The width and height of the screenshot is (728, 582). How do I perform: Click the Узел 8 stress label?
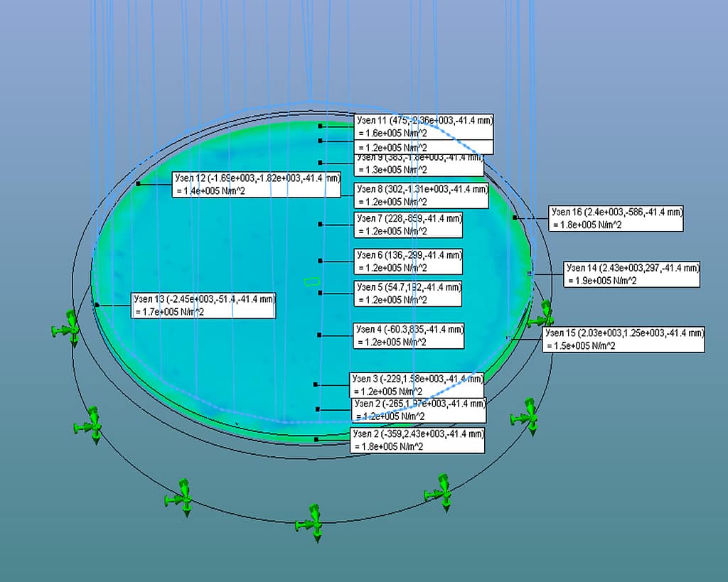[x=421, y=195]
